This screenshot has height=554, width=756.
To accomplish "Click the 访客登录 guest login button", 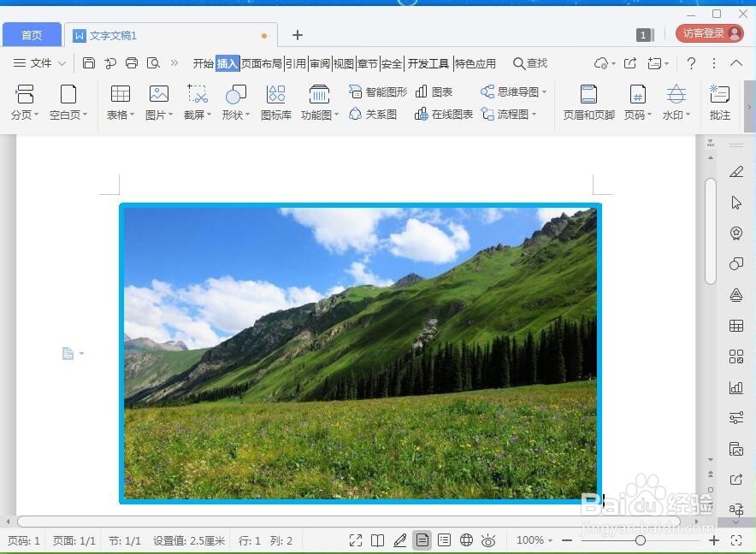I will (709, 33).
